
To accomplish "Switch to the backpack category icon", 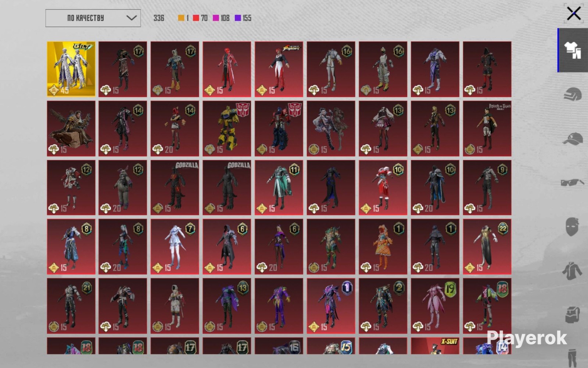I will click(x=572, y=315).
